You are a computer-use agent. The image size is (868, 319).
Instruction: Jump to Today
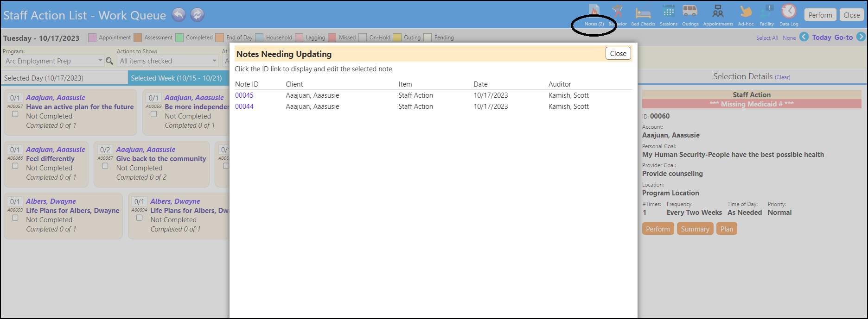pyautogui.click(x=822, y=38)
